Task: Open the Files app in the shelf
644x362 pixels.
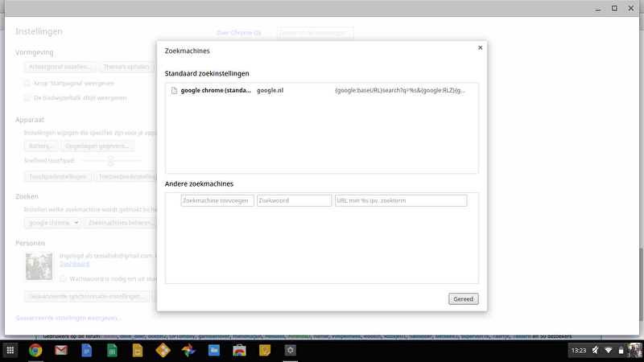Action: pos(214,350)
